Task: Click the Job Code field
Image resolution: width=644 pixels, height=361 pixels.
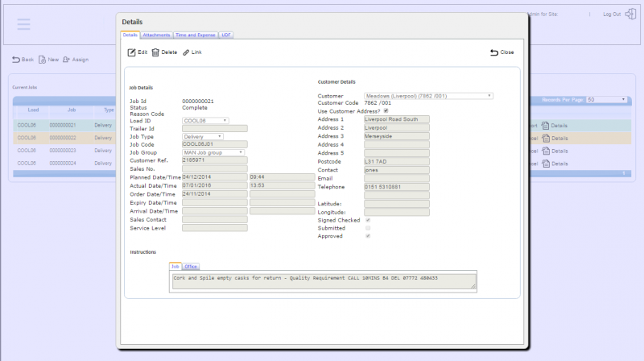Action: pos(215,144)
